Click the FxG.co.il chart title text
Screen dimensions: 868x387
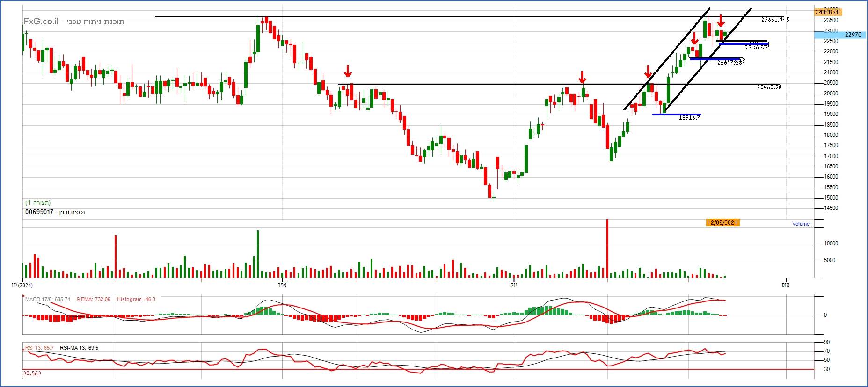tap(74, 21)
